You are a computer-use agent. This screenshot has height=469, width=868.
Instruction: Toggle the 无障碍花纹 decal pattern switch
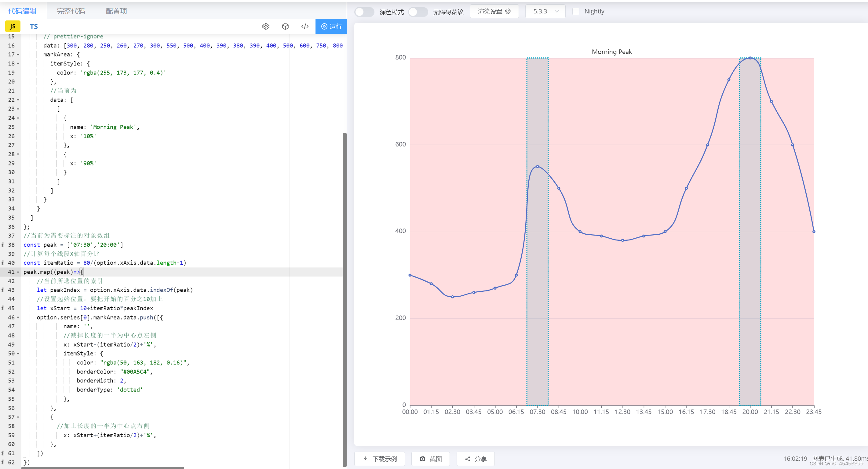point(418,12)
